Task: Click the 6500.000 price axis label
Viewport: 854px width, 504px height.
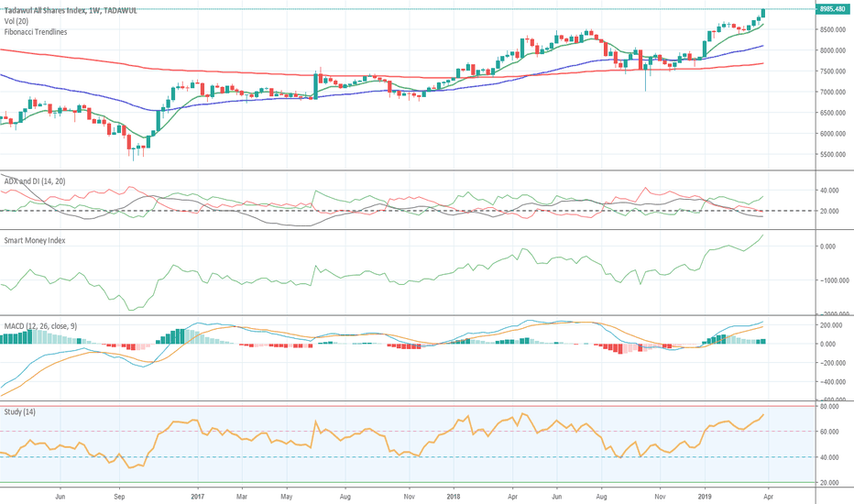Action: click(833, 113)
